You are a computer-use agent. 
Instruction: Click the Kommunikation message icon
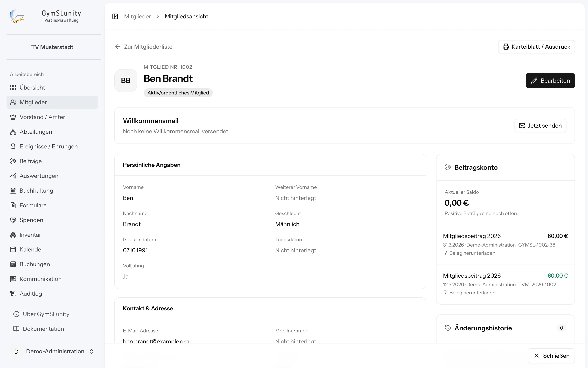[13, 279]
